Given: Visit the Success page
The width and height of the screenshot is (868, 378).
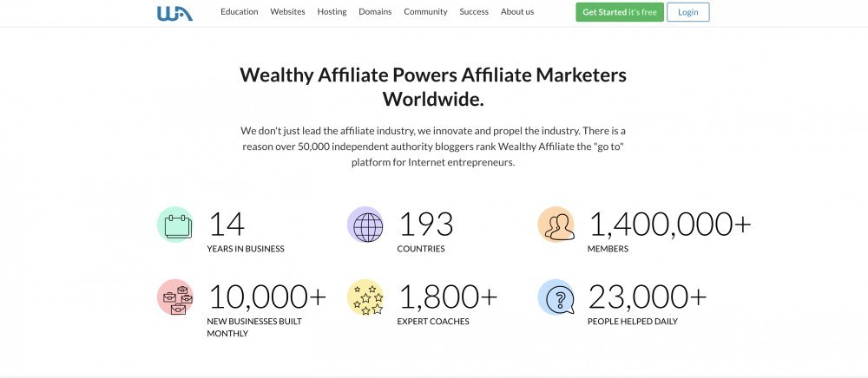Looking at the screenshot, I should pyautogui.click(x=474, y=11).
